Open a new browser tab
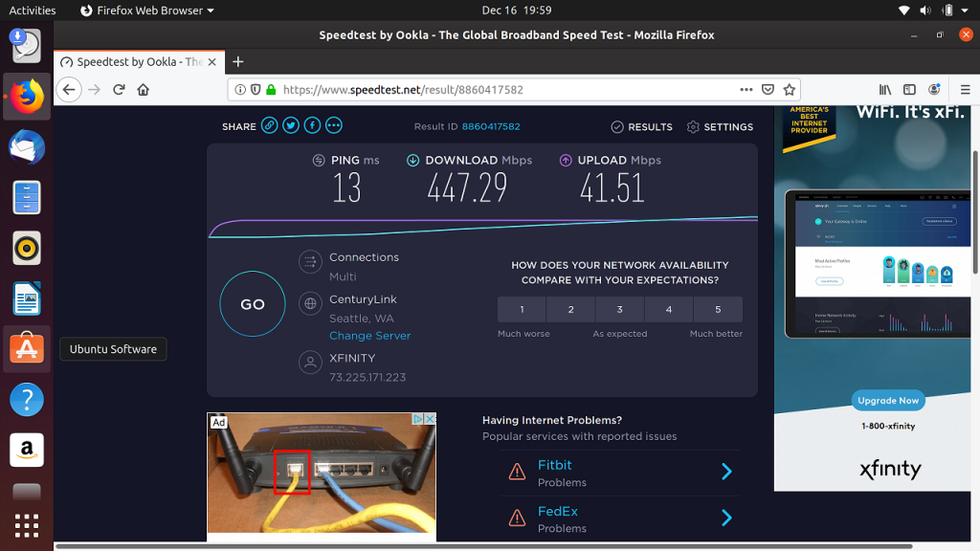Screen dimensions: 980x551 click(237, 62)
